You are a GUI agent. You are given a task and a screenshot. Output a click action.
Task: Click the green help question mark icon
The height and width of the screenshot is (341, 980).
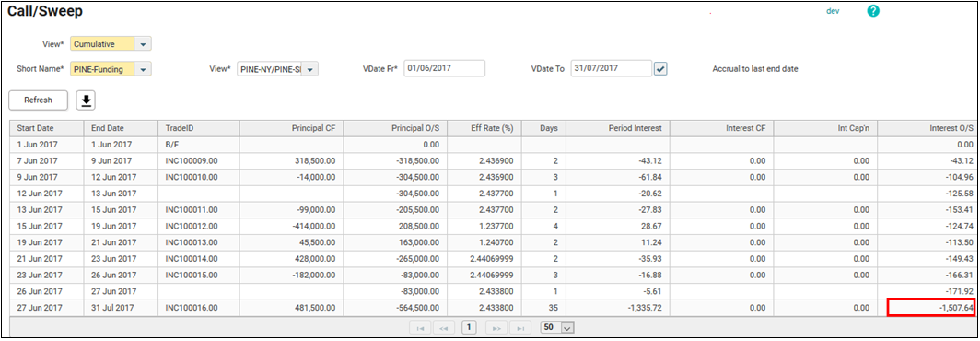point(873,11)
